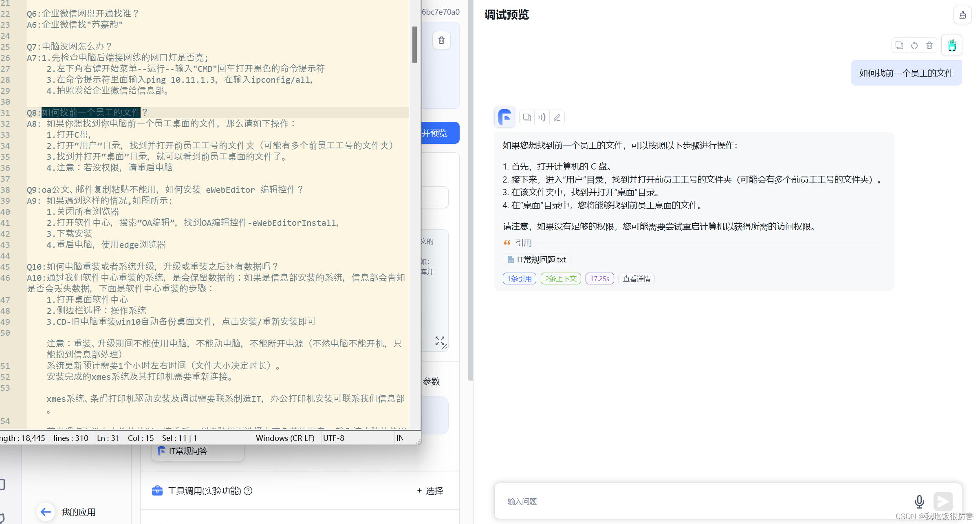Copy the user question message
This screenshot has height=524, width=980.
pos(899,45)
